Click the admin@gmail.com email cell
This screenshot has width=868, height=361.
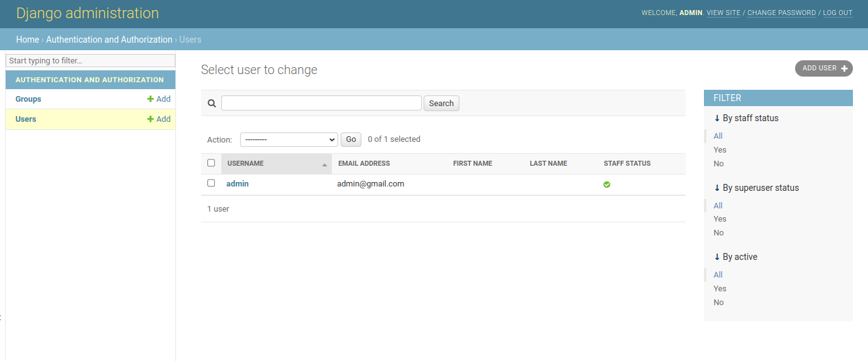click(x=371, y=184)
